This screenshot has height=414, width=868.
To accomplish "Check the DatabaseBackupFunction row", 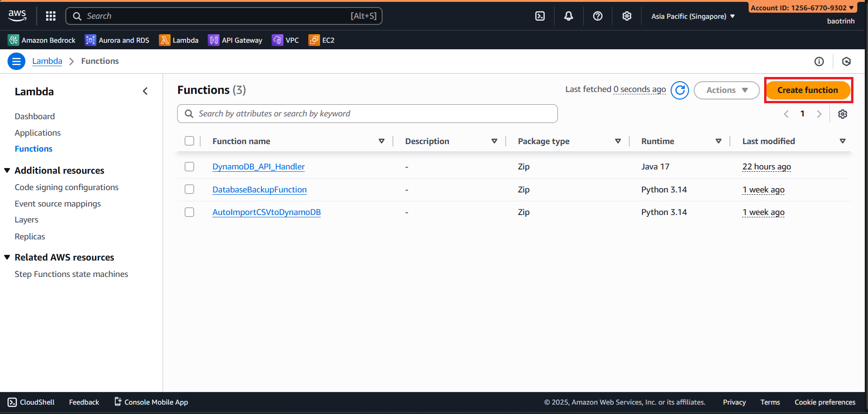I will coord(189,189).
